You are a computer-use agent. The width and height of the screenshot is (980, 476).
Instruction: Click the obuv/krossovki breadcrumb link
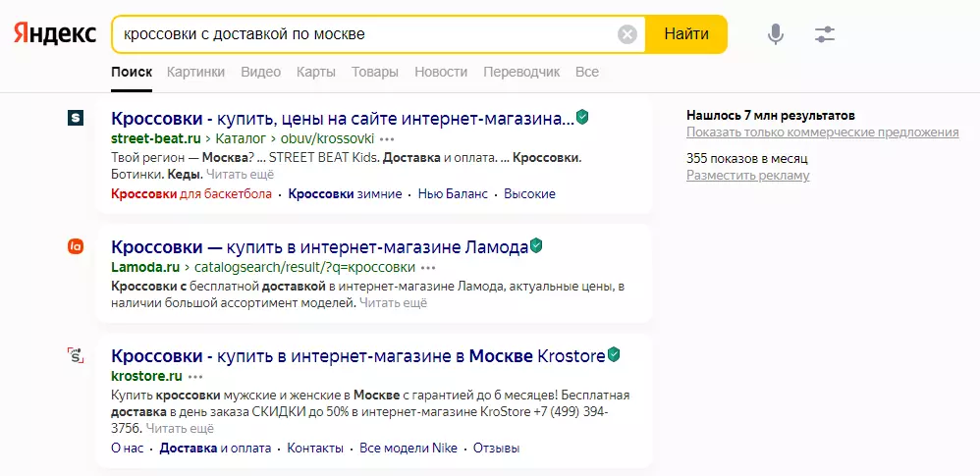pyautogui.click(x=328, y=138)
